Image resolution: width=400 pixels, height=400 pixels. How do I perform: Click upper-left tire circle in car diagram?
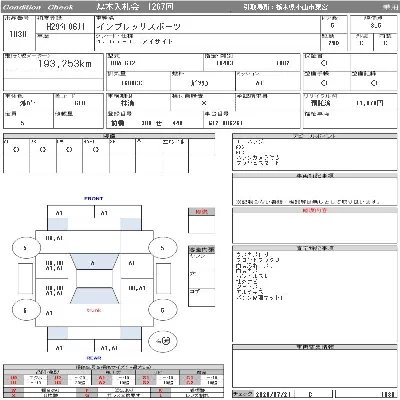click(x=26, y=248)
